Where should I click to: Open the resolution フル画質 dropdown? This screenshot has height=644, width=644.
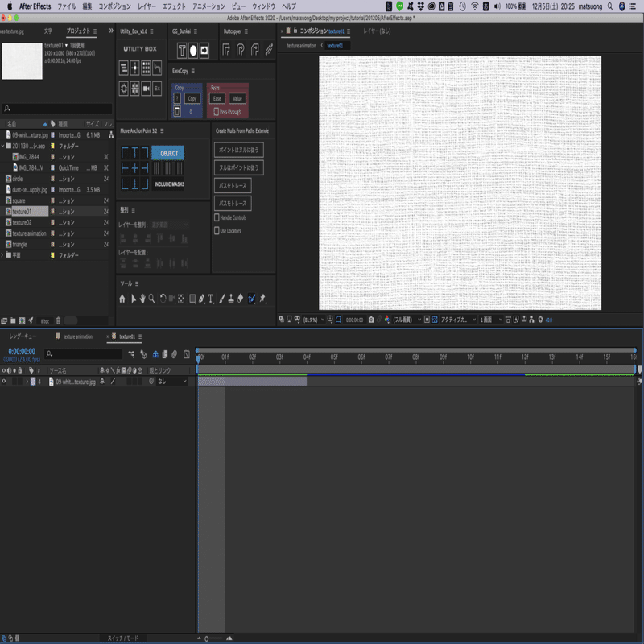coord(407,320)
